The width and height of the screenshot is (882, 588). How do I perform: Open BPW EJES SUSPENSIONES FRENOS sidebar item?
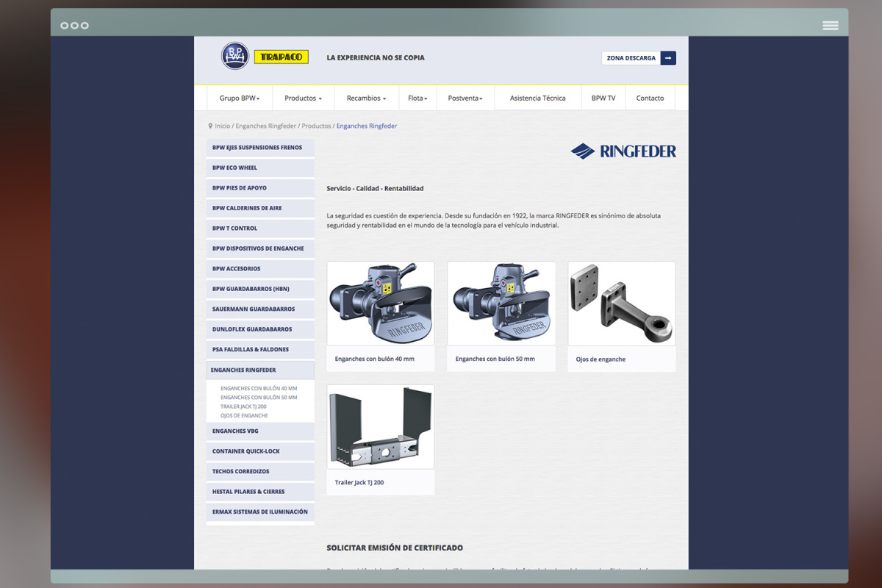[x=260, y=148]
